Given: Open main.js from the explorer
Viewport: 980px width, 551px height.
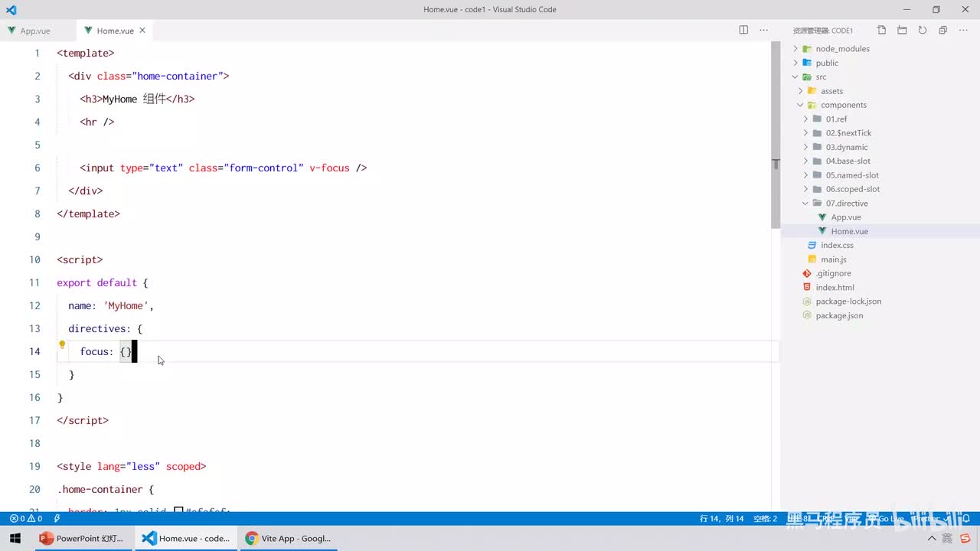Looking at the screenshot, I should click(833, 259).
